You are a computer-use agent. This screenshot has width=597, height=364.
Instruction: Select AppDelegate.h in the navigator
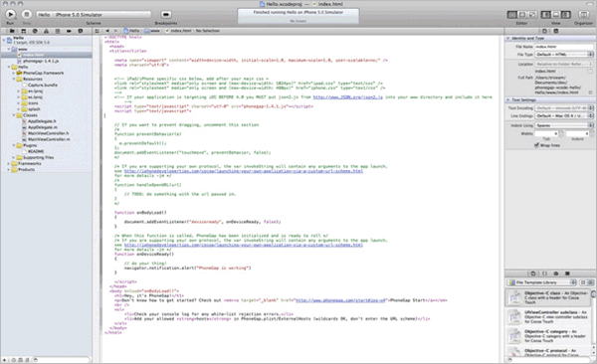pyautogui.click(x=42, y=121)
